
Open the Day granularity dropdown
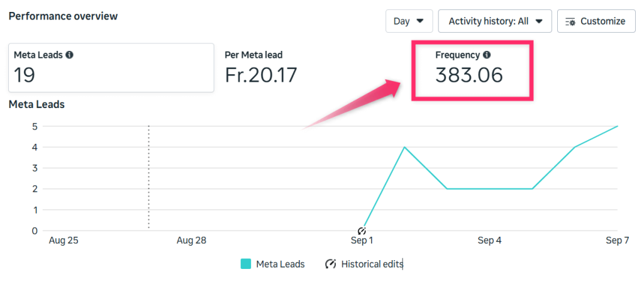click(409, 21)
